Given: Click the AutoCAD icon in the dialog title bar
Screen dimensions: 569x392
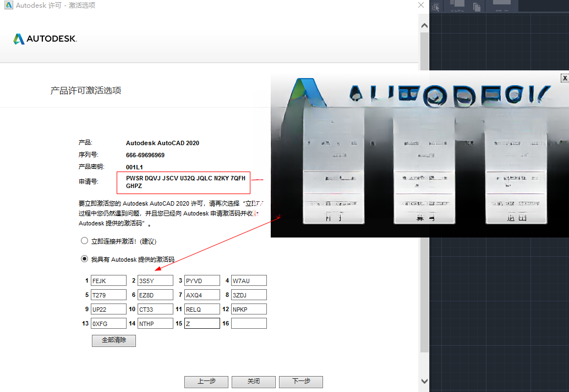Looking at the screenshot, I should 9,5.
